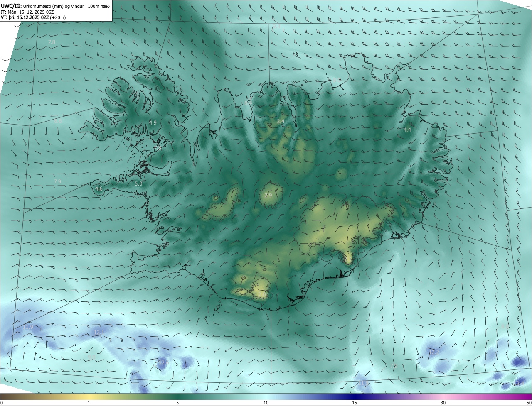Click the 12.1 value label on the map

tap(99, 332)
